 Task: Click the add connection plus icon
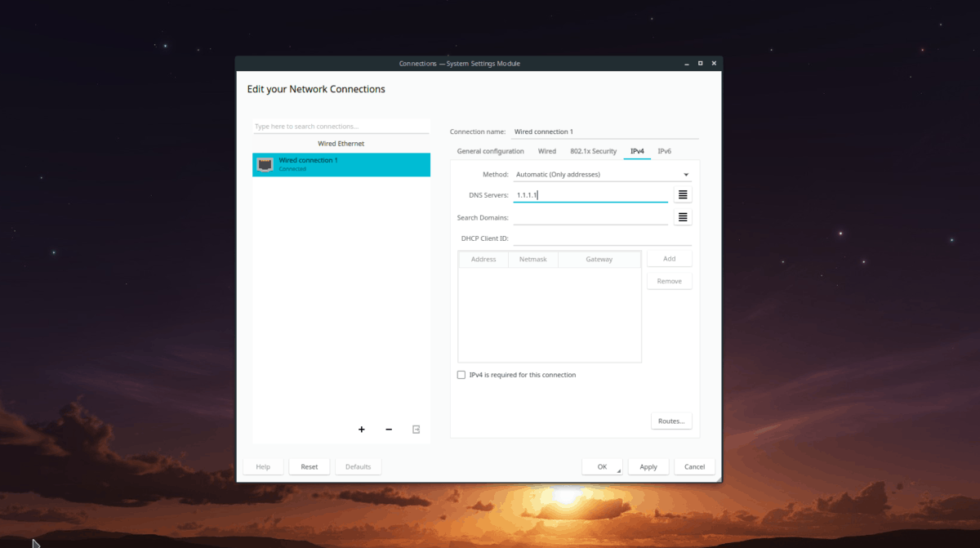[x=362, y=430]
